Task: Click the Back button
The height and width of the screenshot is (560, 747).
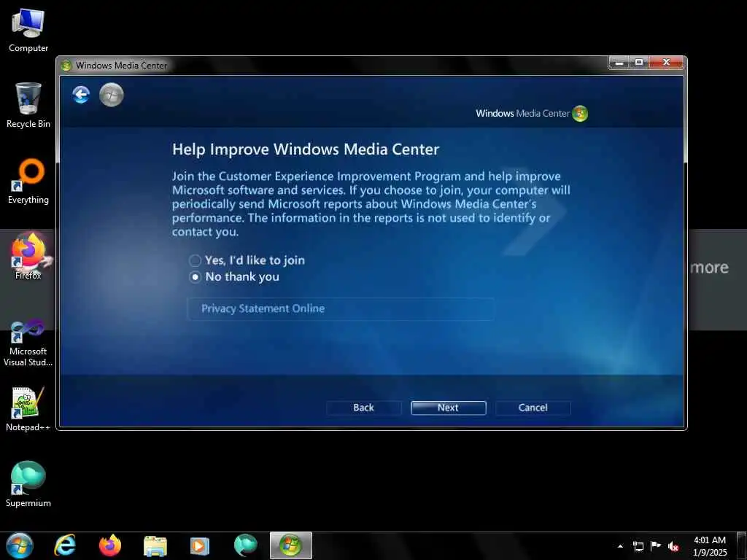Action: coord(363,408)
